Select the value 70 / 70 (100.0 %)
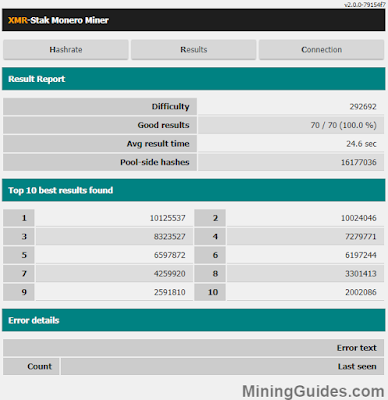This screenshot has width=388, height=400. coord(343,125)
